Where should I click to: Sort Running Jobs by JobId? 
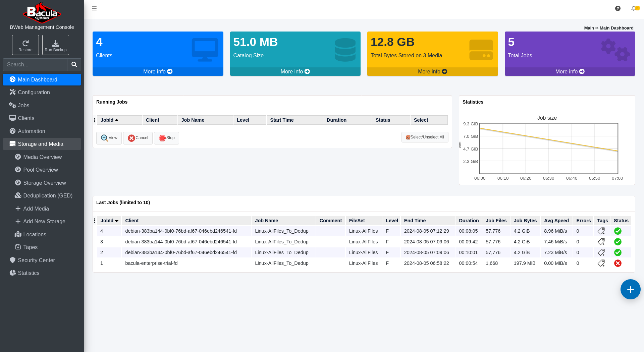tap(119, 120)
